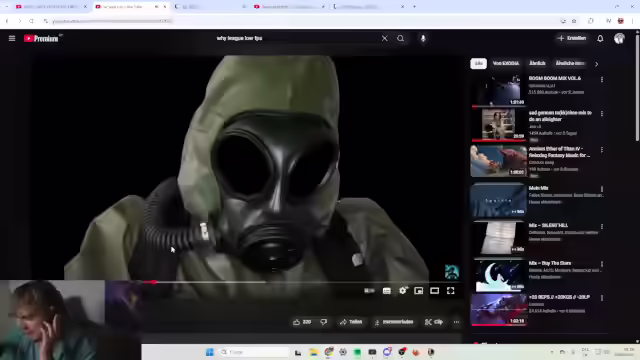Select the 'Von EXODIA' filter chip
Image resolution: width=640 pixels, height=360 pixels.
click(506, 63)
